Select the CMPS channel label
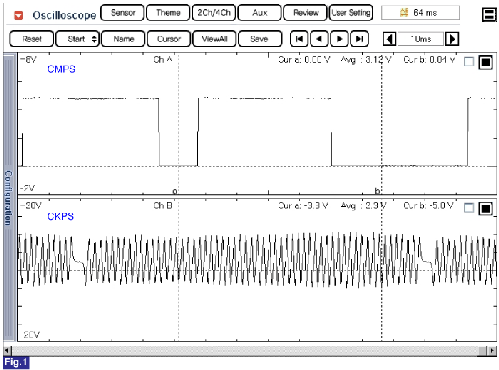Screen dimensions: 499x370 [x=61, y=69]
